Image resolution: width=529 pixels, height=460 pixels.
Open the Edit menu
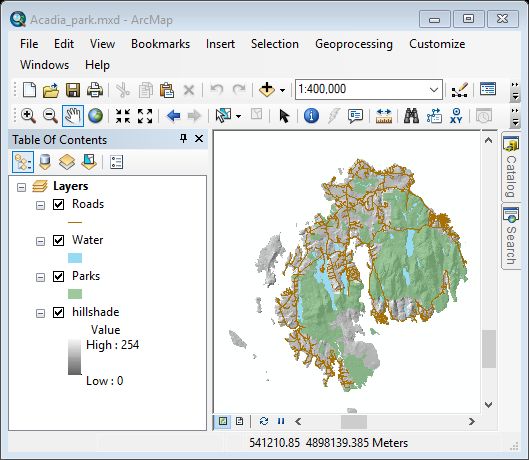(64, 44)
